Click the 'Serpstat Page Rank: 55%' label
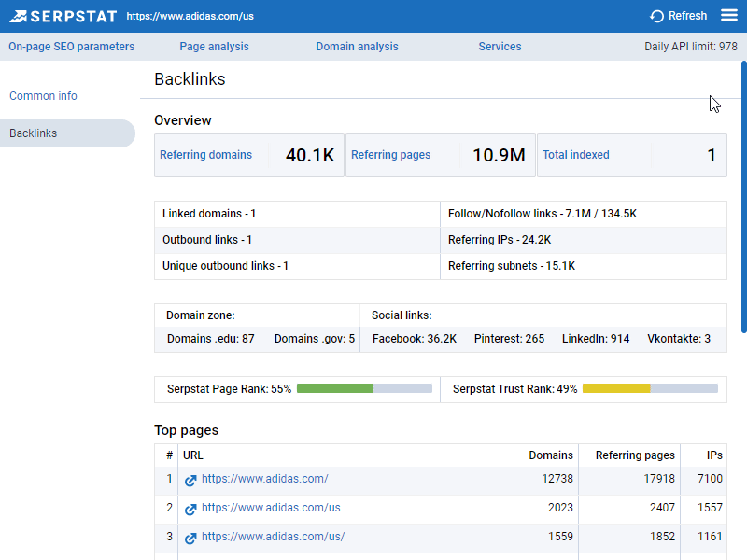This screenshot has width=747, height=560. pyautogui.click(x=229, y=389)
